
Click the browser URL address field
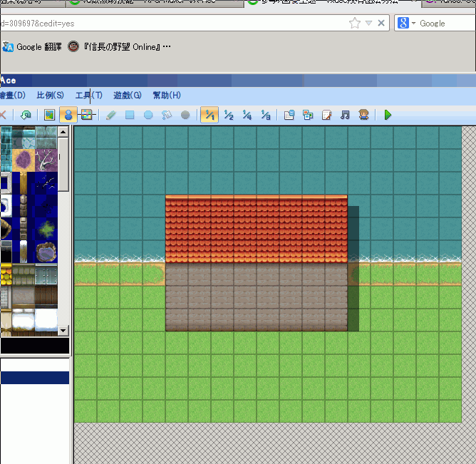173,24
